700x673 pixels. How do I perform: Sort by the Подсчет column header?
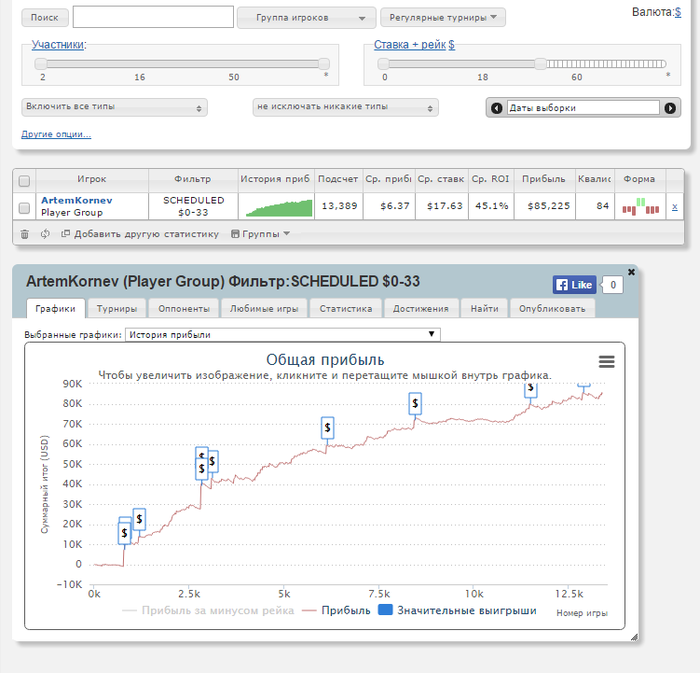pyautogui.click(x=338, y=179)
